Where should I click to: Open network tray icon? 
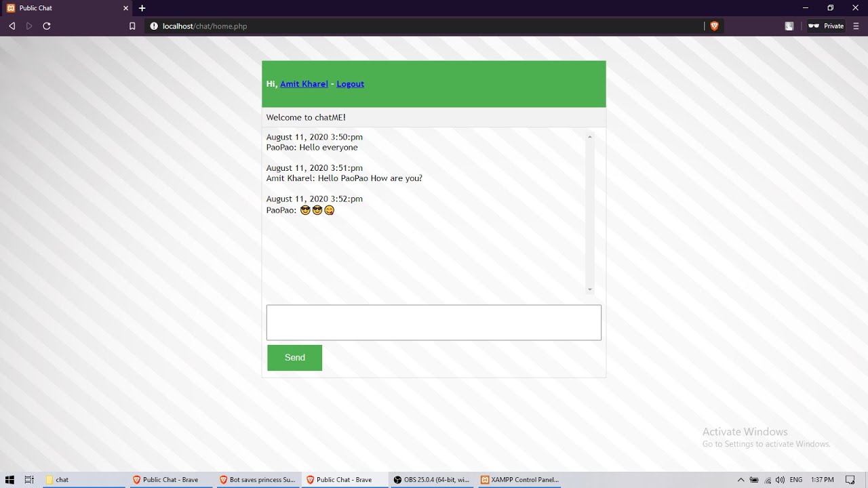(767, 480)
